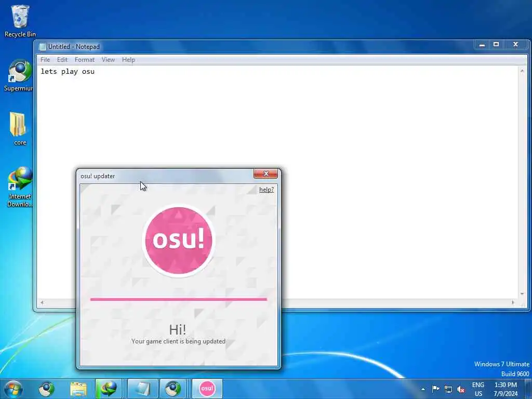Click "Your game client is being updated" text

click(179, 341)
